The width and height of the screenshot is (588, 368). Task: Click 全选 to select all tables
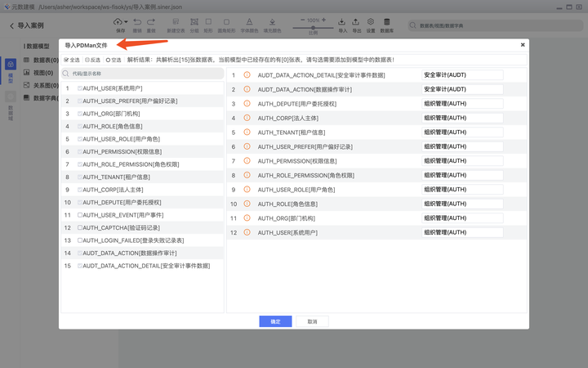[x=72, y=60]
